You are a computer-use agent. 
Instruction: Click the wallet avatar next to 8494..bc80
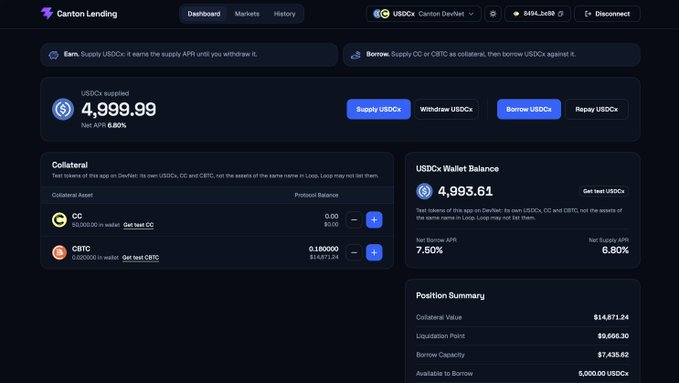[x=516, y=14]
